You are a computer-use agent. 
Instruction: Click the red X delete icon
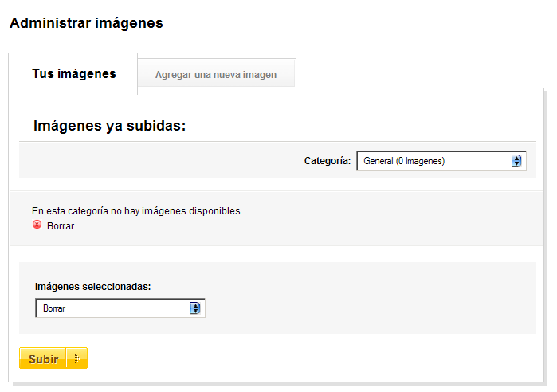[x=37, y=225]
